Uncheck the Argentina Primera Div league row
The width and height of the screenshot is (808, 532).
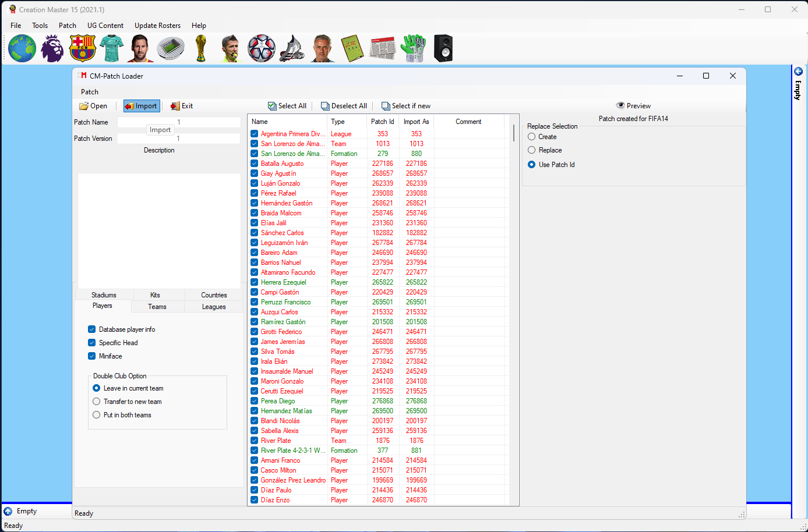point(255,134)
